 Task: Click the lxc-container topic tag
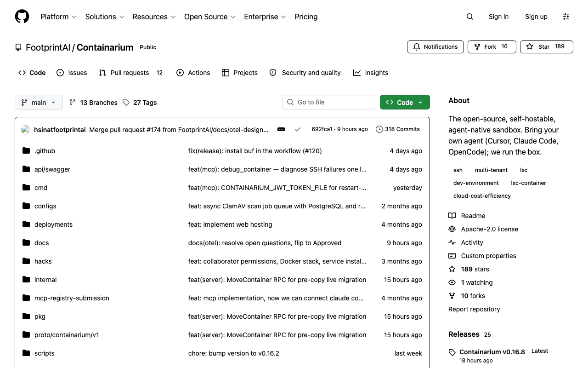529,183
